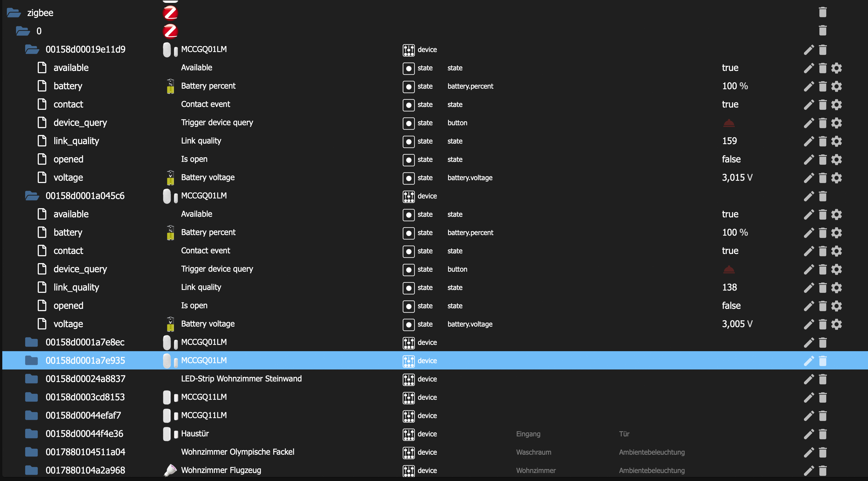868x481 pixels.
Task: Collapse the zigbee root folder
Action: 14,13
